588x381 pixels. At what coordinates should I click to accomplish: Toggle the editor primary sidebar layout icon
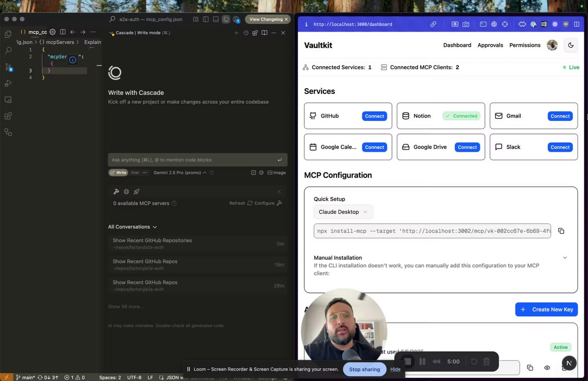click(x=206, y=19)
